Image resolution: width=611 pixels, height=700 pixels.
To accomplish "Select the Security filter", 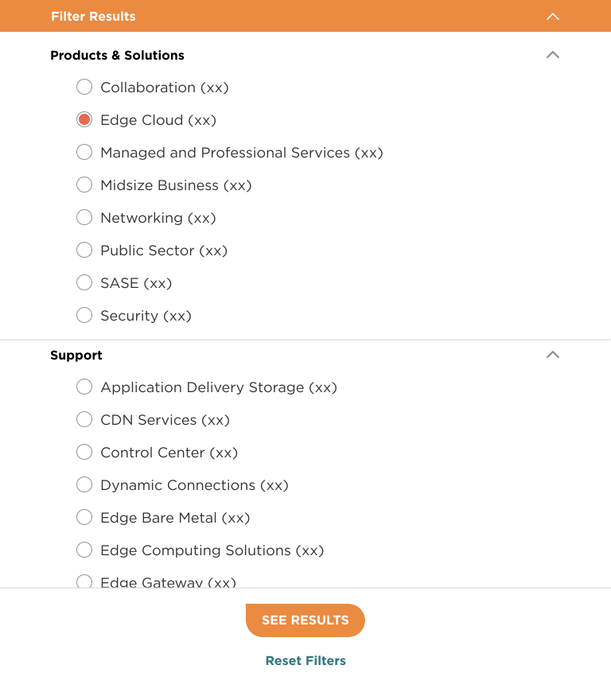I will tap(84, 315).
